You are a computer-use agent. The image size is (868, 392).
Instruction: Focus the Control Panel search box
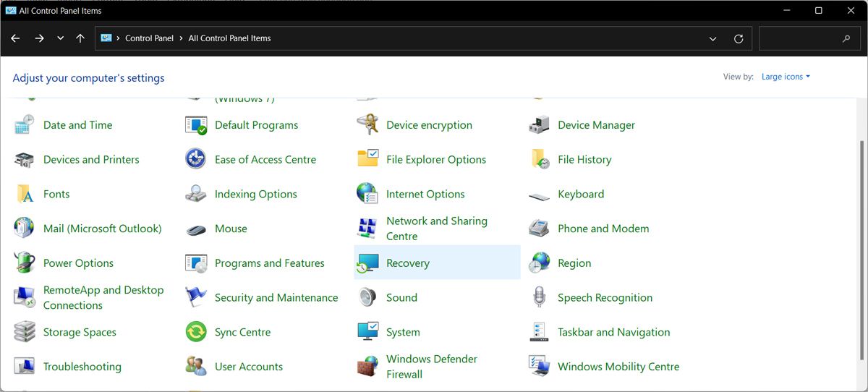pyautogui.click(x=809, y=38)
